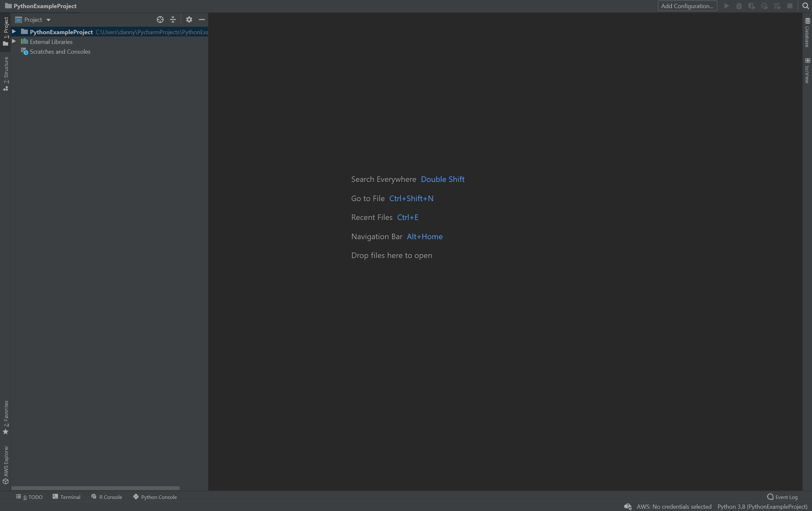
Task: Click the Select Opened File crosshair icon
Action: 160,20
